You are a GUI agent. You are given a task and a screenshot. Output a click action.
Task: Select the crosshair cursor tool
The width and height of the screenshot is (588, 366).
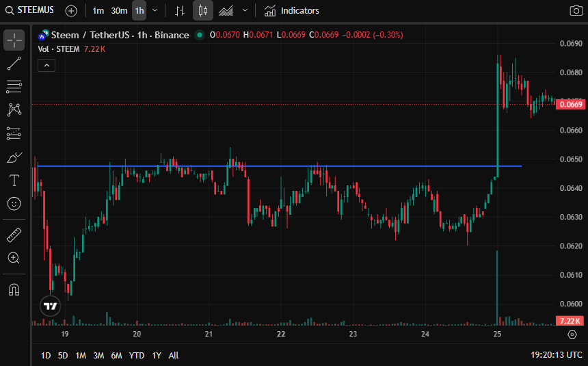pyautogui.click(x=14, y=40)
